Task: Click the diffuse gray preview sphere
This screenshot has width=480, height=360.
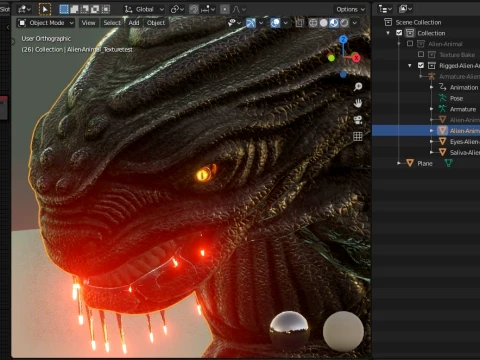Action: click(343, 331)
